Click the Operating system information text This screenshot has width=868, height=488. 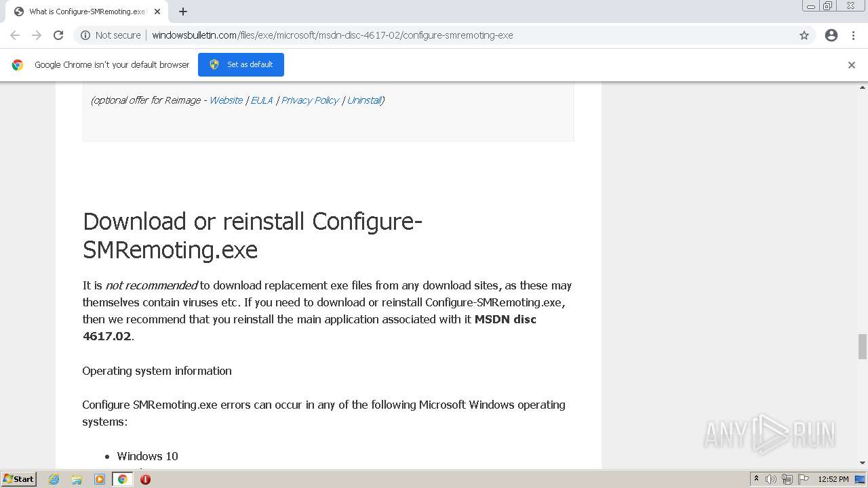pos(157,371)
